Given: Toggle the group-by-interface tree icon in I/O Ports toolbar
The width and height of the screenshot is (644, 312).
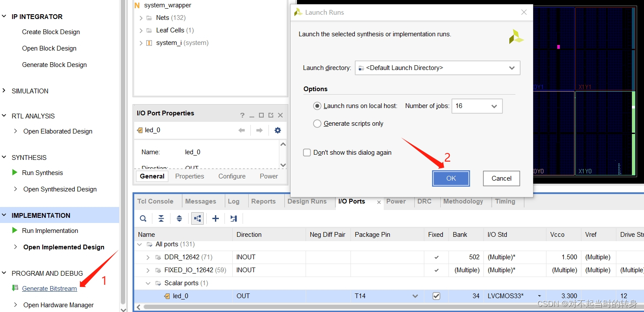Looking at the screenshot, I should click(x=198, y=219).
